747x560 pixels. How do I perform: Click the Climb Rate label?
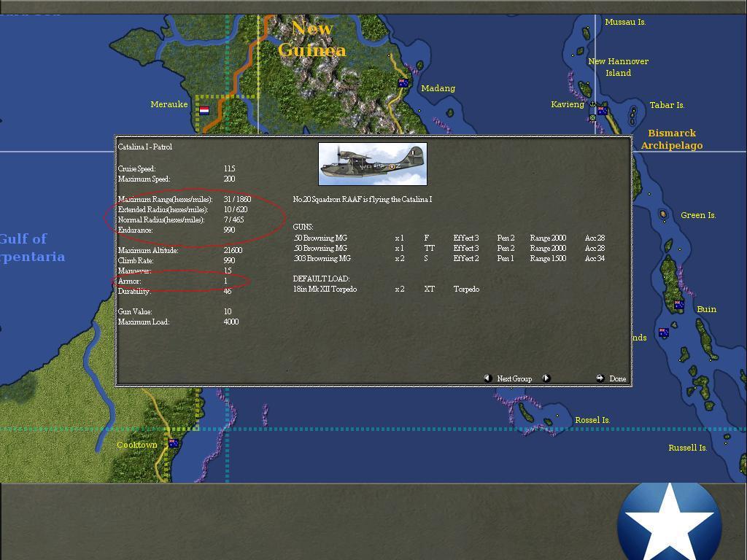pyautogui.click(x=135, y=260)
